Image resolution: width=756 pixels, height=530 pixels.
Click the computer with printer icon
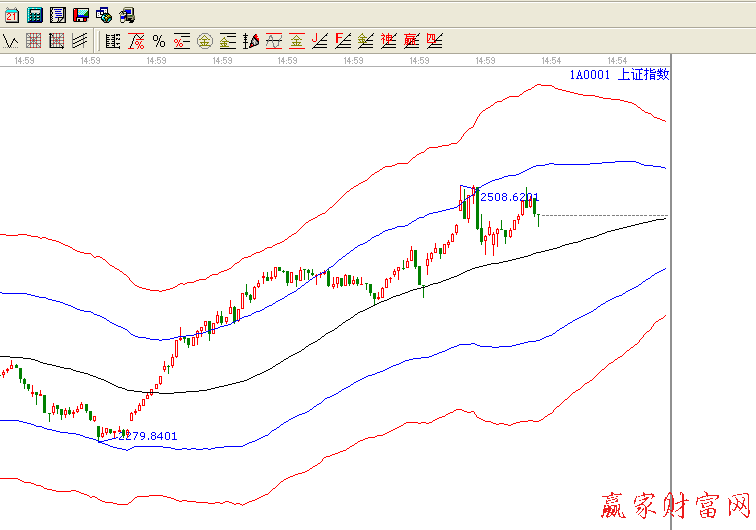point(127,15)
